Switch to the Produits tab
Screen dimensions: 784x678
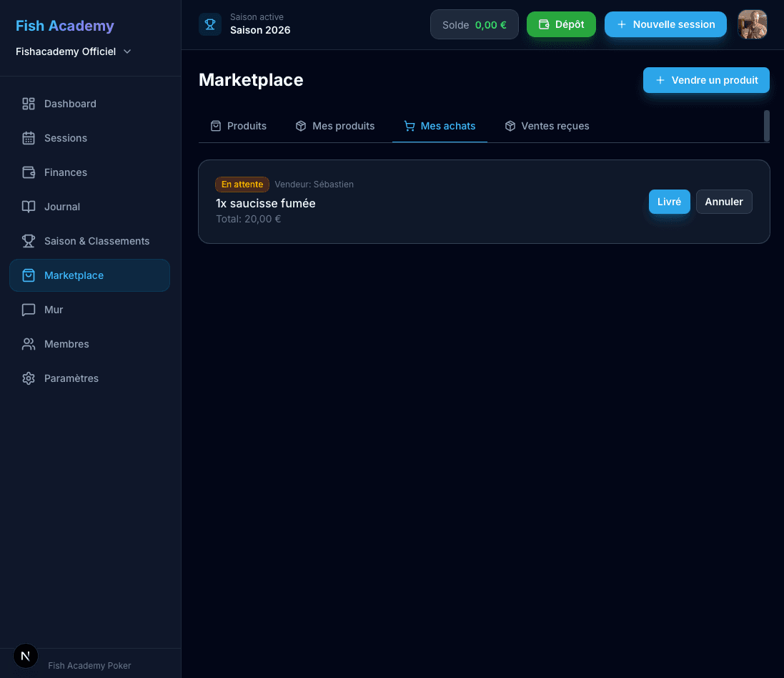click(239, 126)
